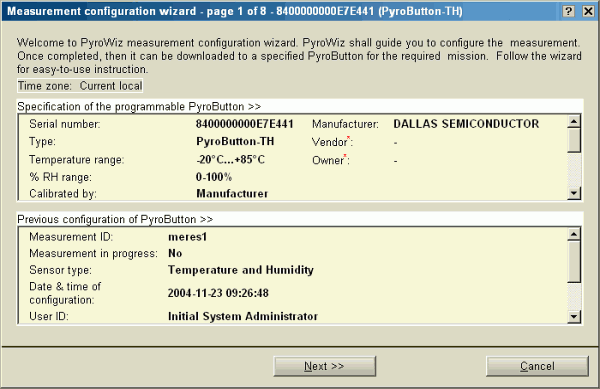Click the scrollbar track below specification thumb

[574, 170]
